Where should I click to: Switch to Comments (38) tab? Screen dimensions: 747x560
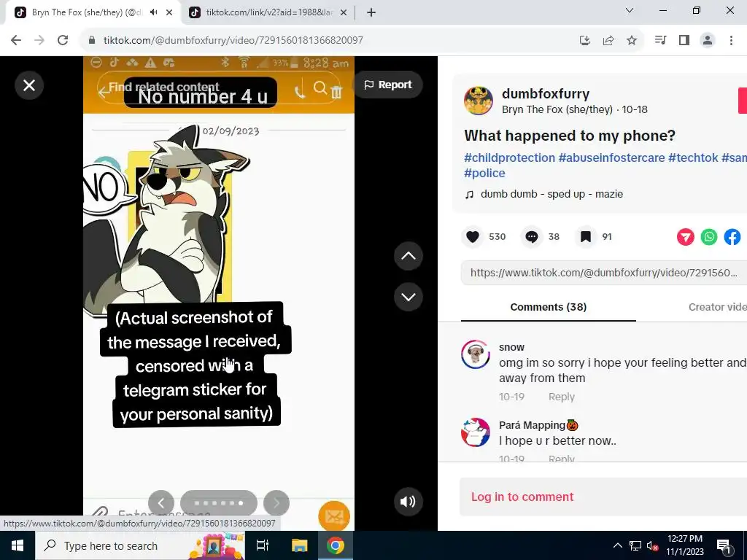coord(549,307)
